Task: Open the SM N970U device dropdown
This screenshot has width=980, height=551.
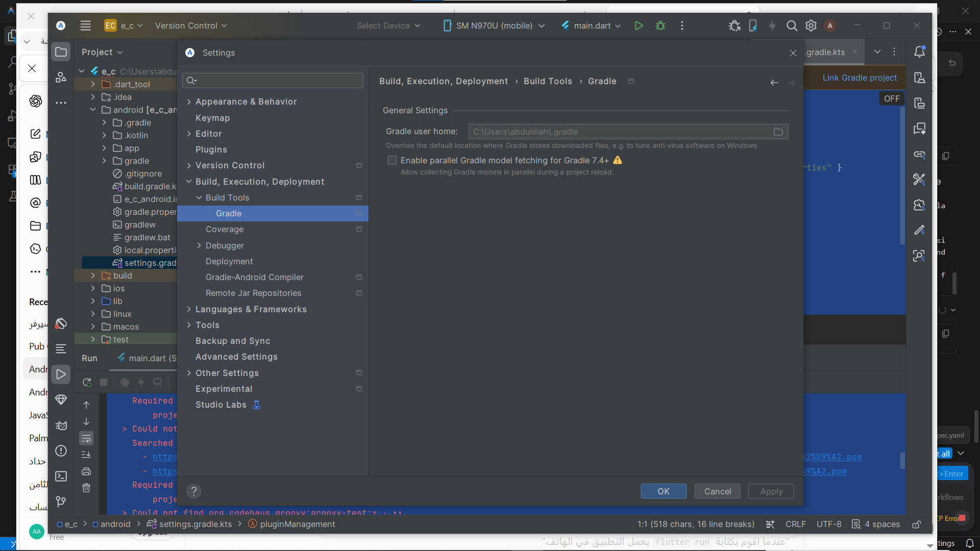Action: coord(494,26)
